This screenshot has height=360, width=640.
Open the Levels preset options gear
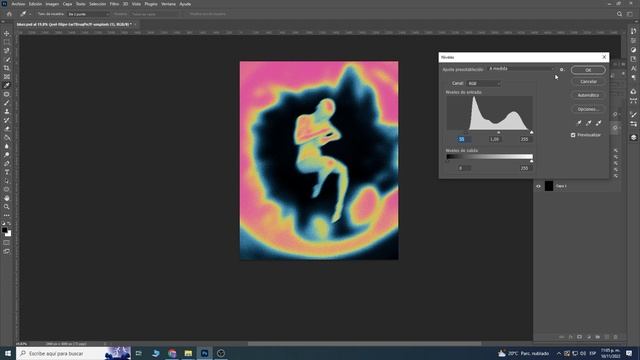tap(562, 69)
